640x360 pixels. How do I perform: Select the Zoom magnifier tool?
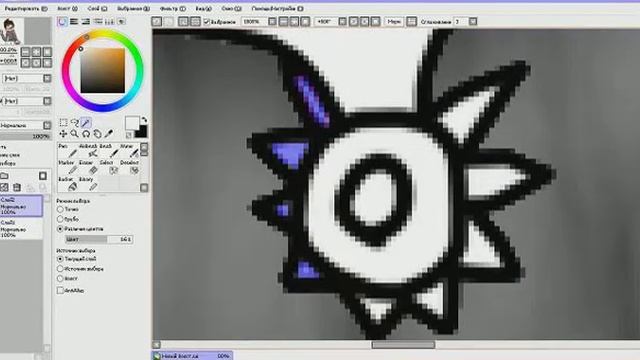click(74, 133)
